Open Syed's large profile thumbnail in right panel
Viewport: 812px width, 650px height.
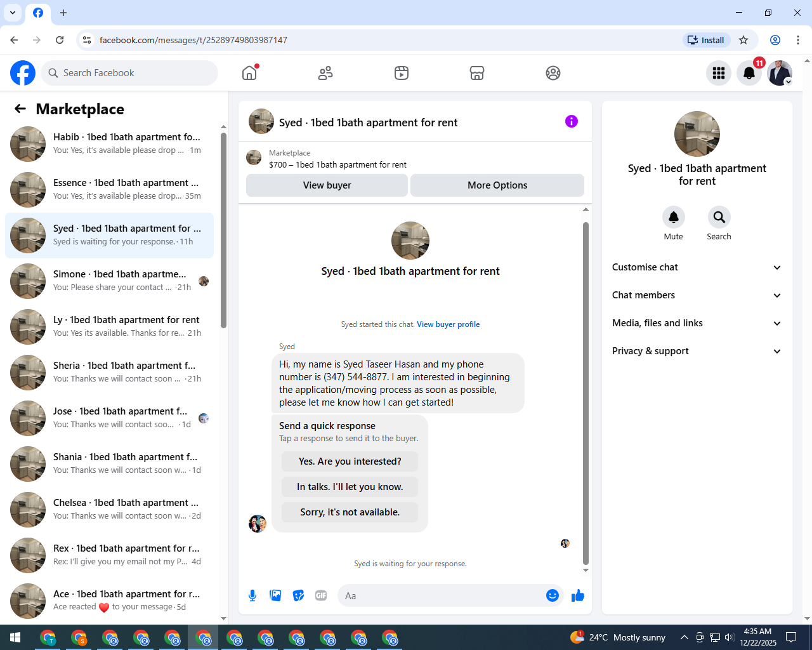click(697, 134)
